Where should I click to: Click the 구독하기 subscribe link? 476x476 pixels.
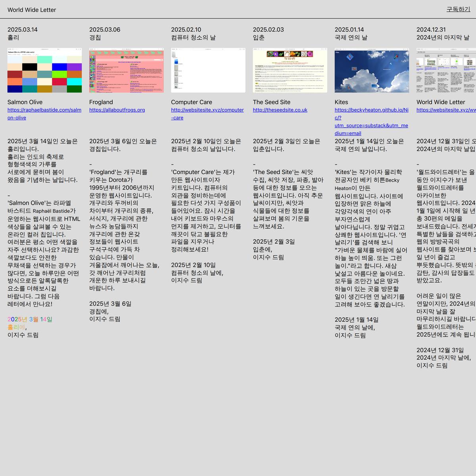(x=458, y=9)
